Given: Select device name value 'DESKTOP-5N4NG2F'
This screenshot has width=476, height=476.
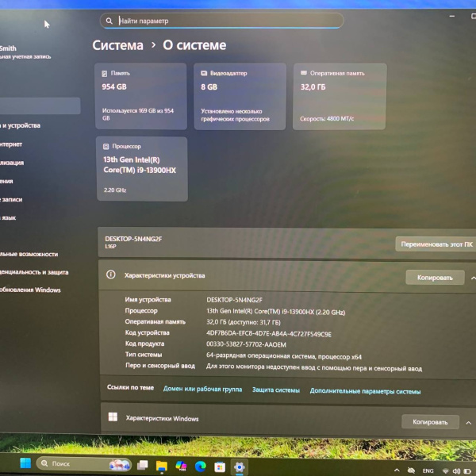Looking at the screenshot, I should click(x=234, y=300).
